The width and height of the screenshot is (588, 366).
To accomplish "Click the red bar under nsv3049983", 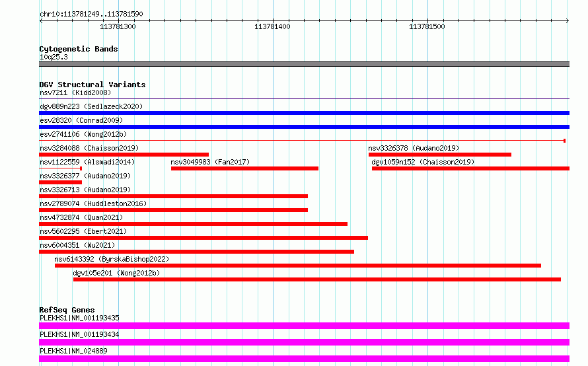I will coord(244,168).
